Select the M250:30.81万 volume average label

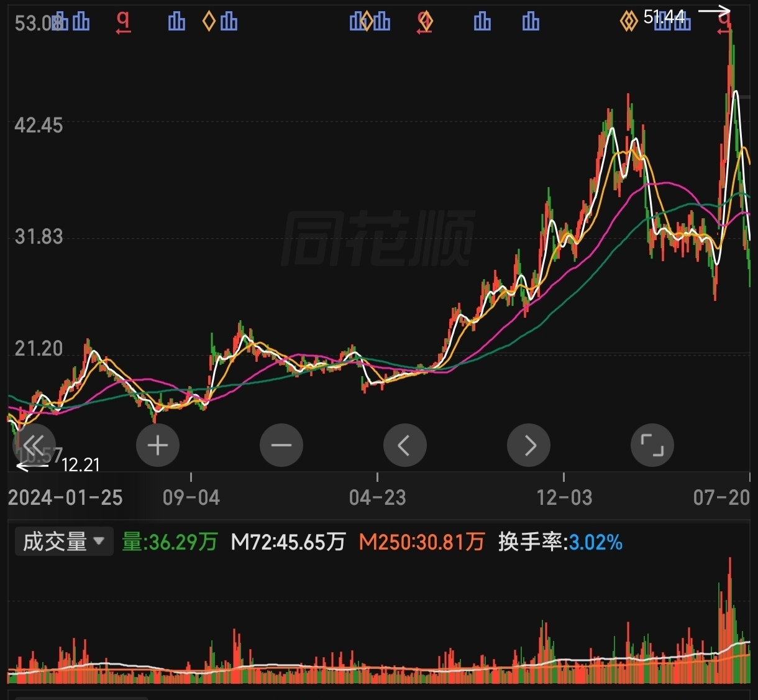click(x=422, y=542)
